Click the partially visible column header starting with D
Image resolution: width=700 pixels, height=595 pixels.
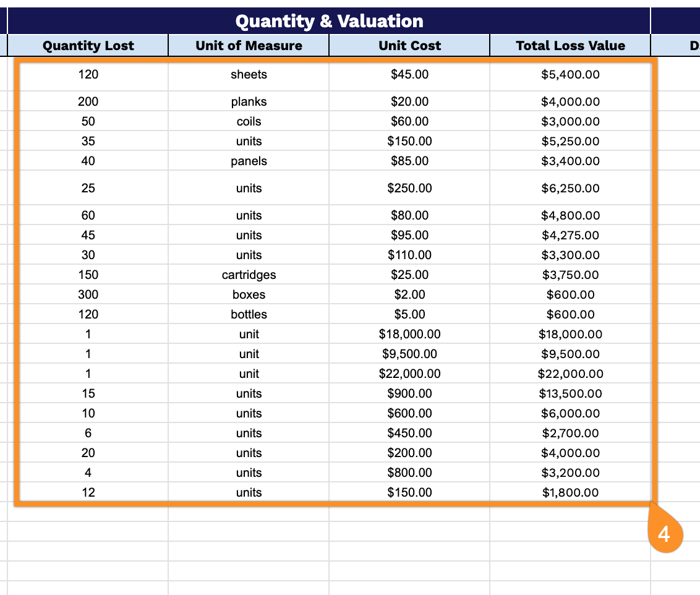coord(693,45)
